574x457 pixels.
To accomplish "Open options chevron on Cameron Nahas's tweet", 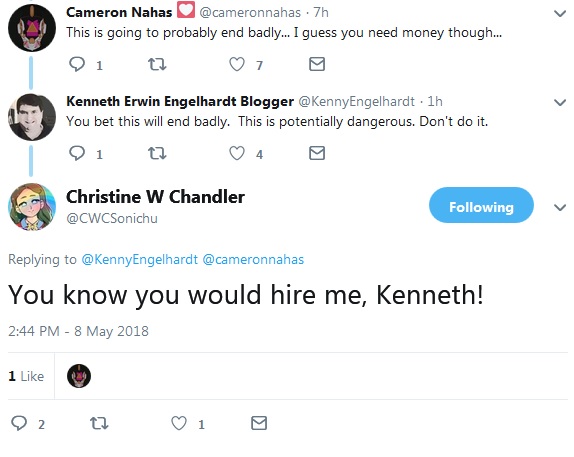I will tap(560, 14).
